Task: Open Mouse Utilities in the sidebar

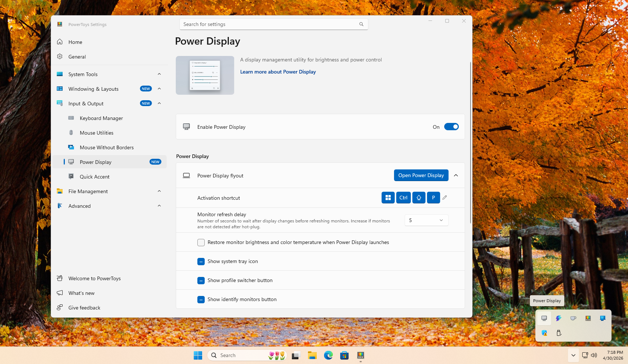Action: point(109,133)
